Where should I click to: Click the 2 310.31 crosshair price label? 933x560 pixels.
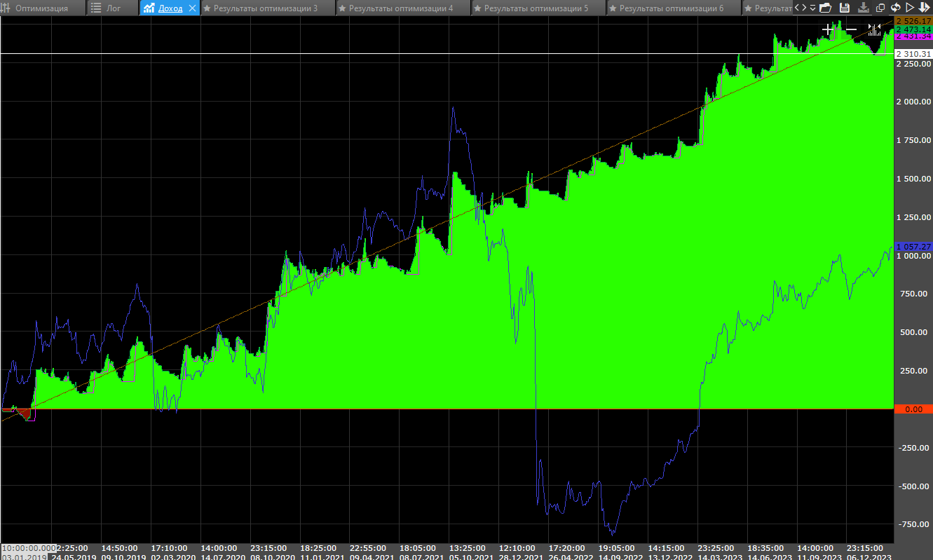[x=913, y=54]
